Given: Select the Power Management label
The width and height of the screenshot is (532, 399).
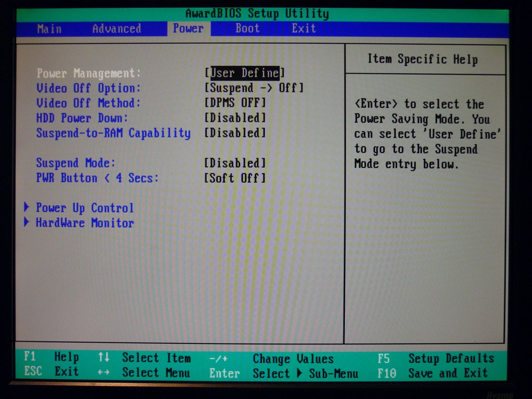Looking at the screenshot, I should click(89, 73).
